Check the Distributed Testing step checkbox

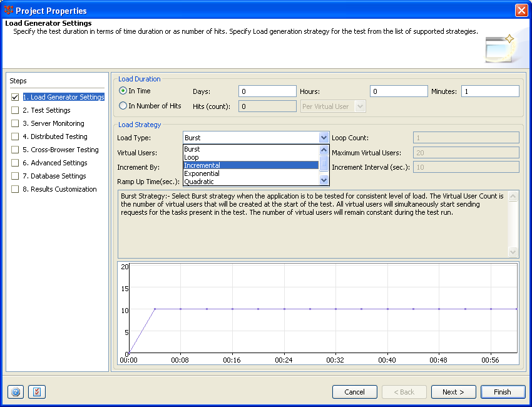[x=15, y=137]
